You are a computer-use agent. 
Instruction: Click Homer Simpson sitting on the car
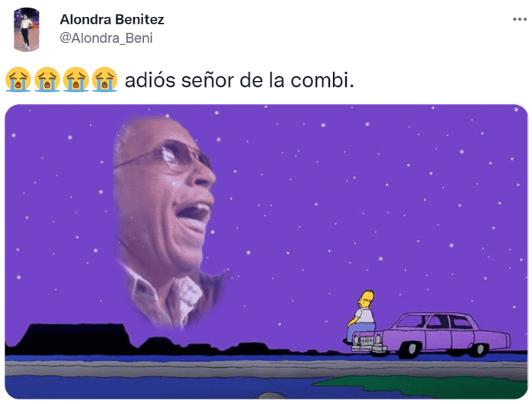362,316
